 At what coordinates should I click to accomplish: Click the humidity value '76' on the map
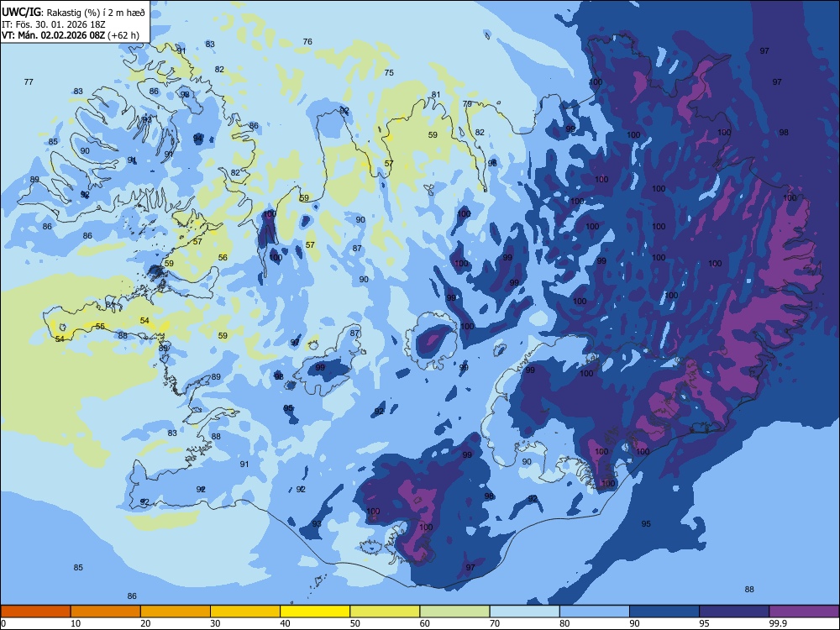(307, 42)
